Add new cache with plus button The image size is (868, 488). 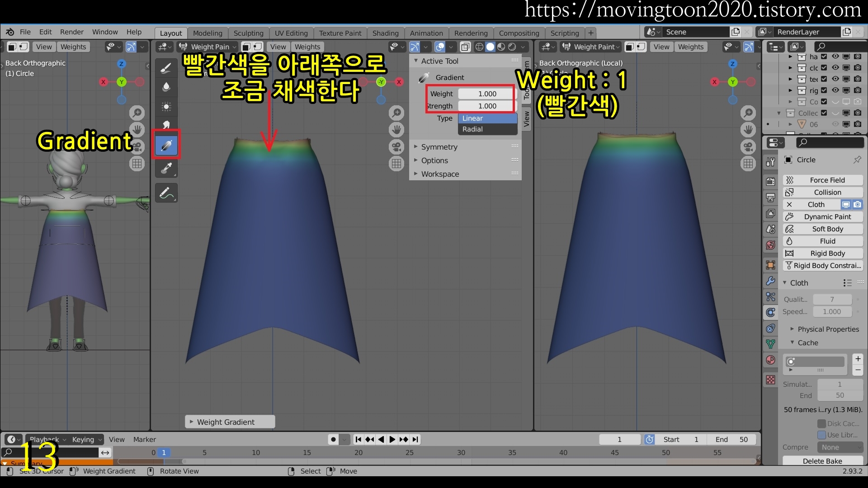pos(858,359)
